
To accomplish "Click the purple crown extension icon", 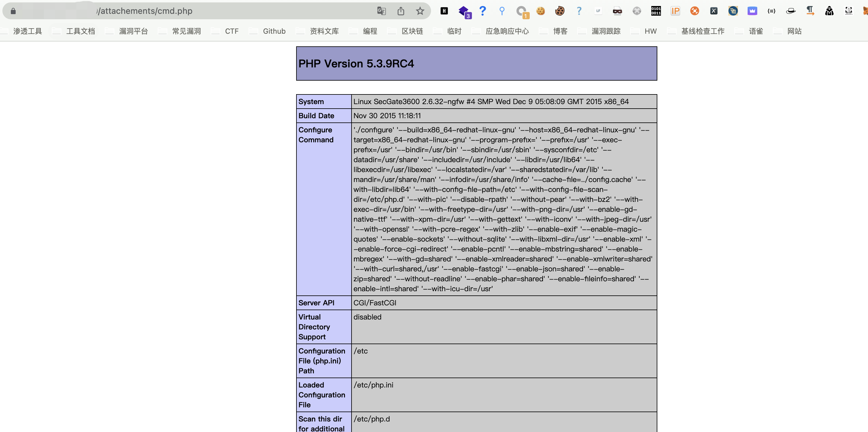I will coord(752,11).
